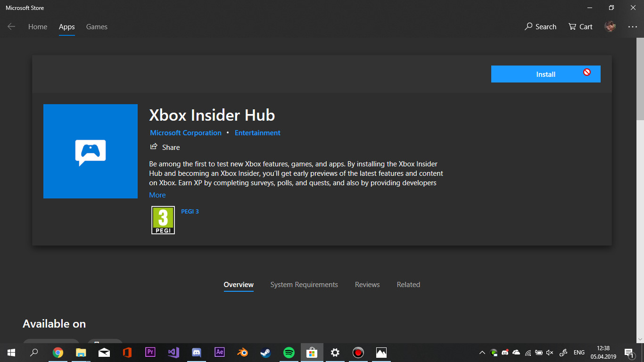Click the battery status tray icon
The image size is (644, 362).
click(539, 353)
